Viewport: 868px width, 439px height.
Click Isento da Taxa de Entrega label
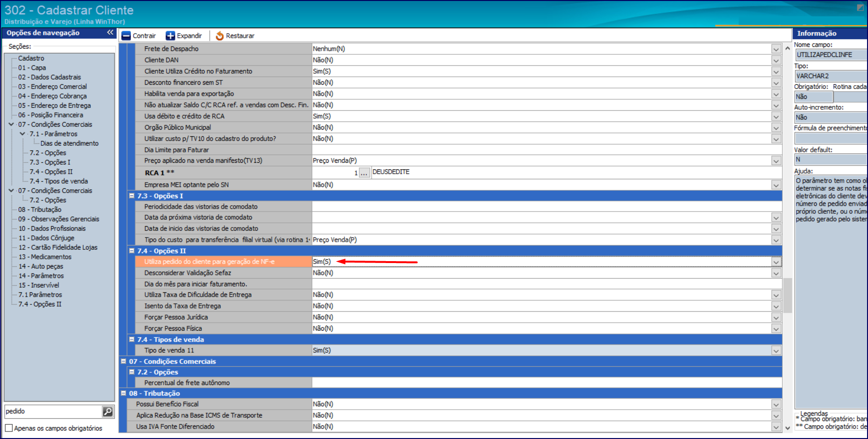tap(182, 307)
